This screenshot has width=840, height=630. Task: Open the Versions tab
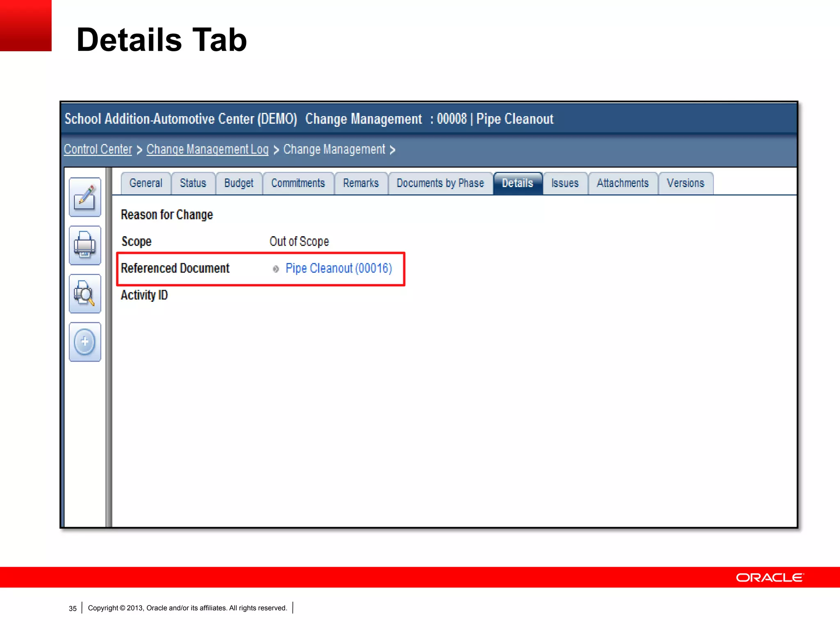pos(685,183)
